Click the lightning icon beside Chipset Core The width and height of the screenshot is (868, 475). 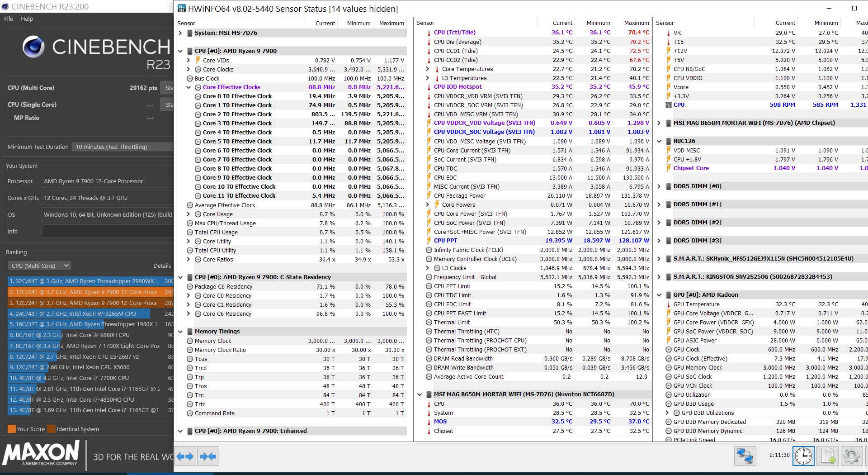(x=669, y=168)
